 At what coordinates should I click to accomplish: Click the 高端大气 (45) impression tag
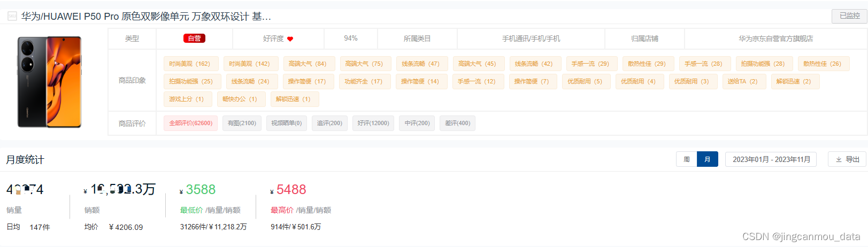[x=478, y=64]
